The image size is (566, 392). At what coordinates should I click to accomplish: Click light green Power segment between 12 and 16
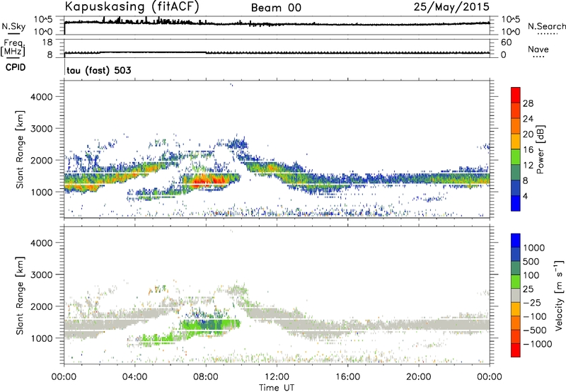pos(516,157)
